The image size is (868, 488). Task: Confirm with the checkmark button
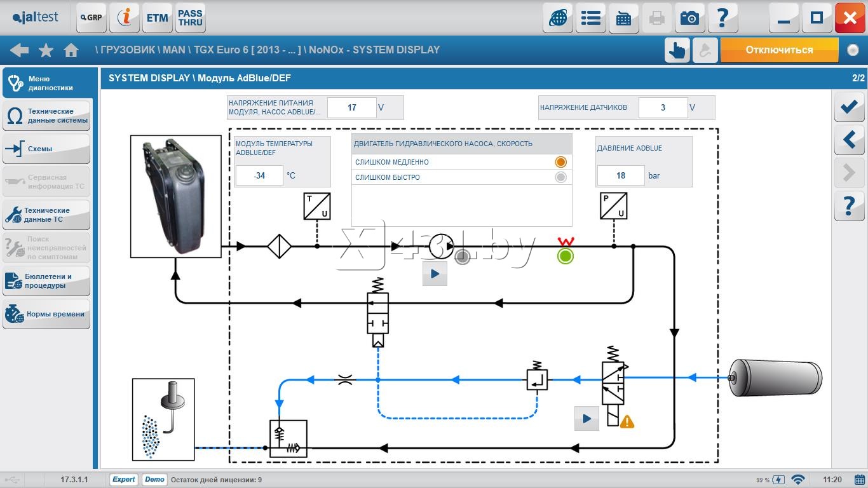(850, 107)
